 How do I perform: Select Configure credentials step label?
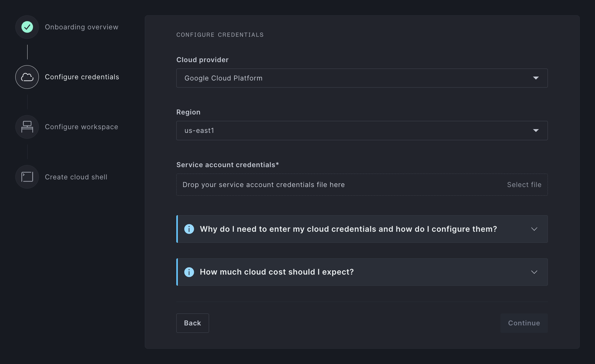(82, 77)
